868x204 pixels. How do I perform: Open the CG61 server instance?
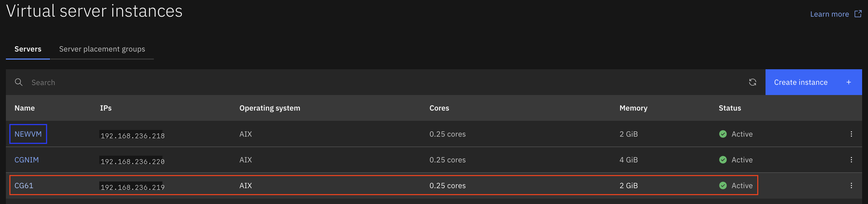(x=24, y=185)
